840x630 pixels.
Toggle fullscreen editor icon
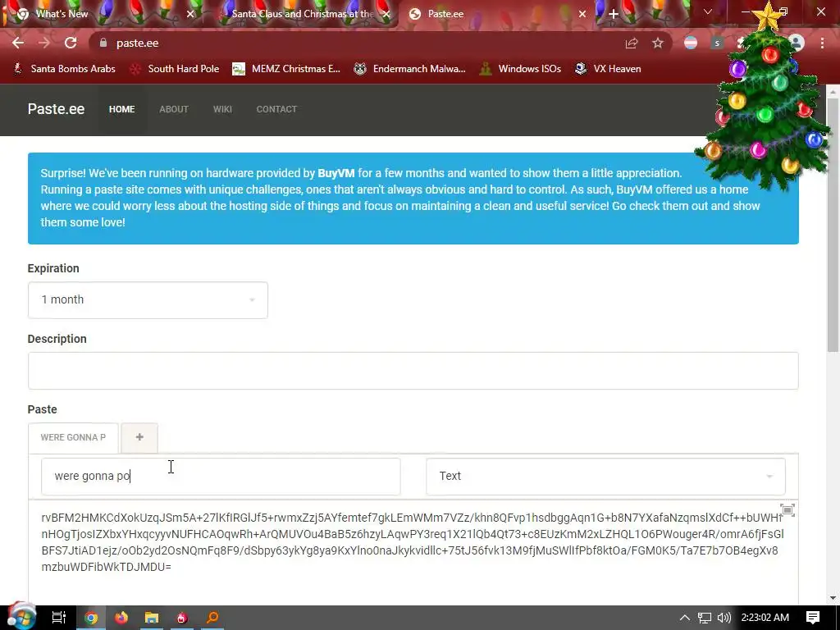point(787,510)
